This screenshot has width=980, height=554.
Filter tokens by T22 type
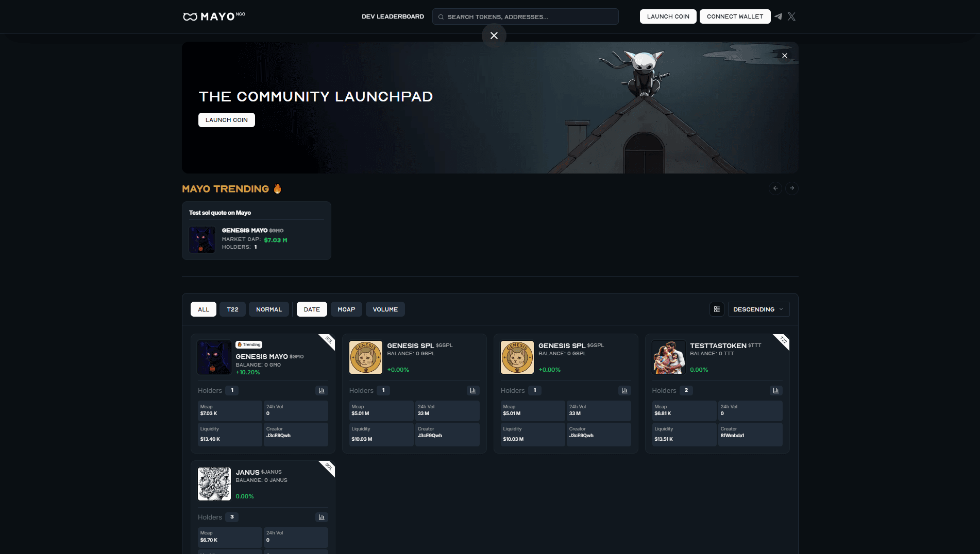click(x=232, y=309)
